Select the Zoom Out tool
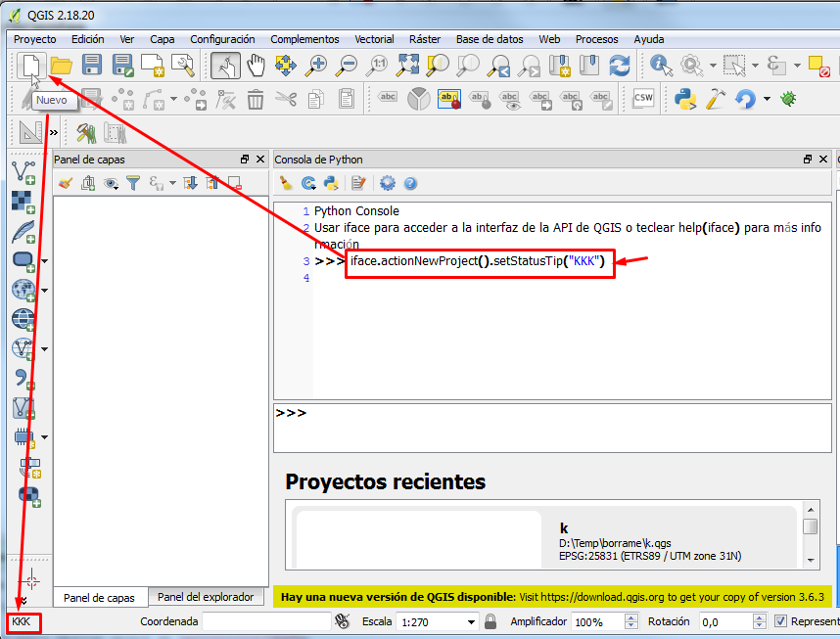 (346, 66)
